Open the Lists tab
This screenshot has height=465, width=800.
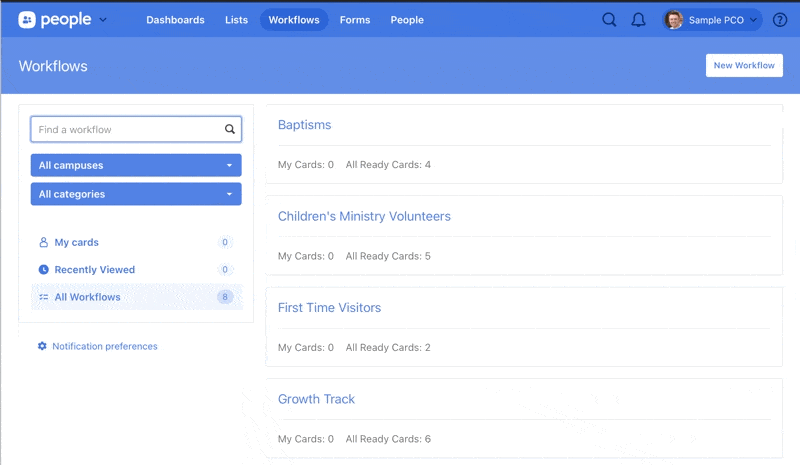click(237, 20)
